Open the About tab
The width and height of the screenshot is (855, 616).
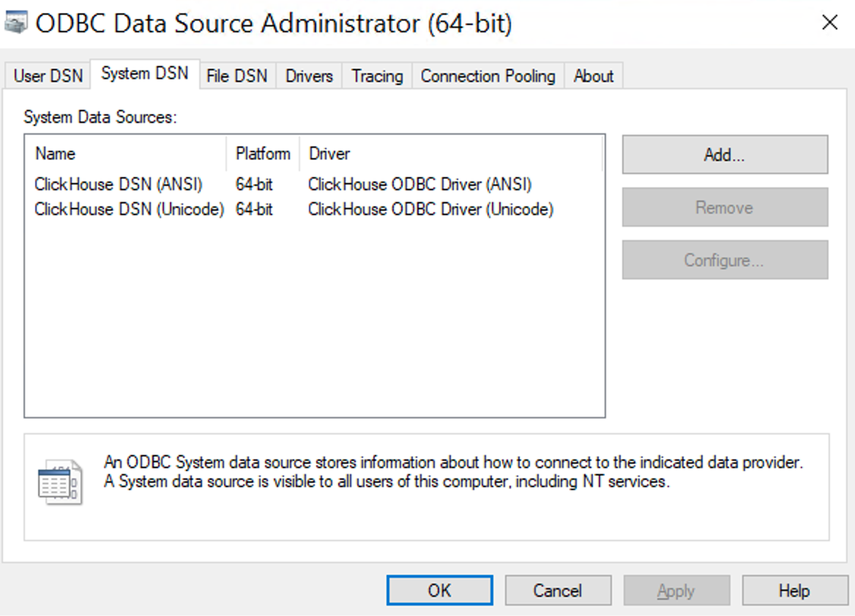coord(593,75)
